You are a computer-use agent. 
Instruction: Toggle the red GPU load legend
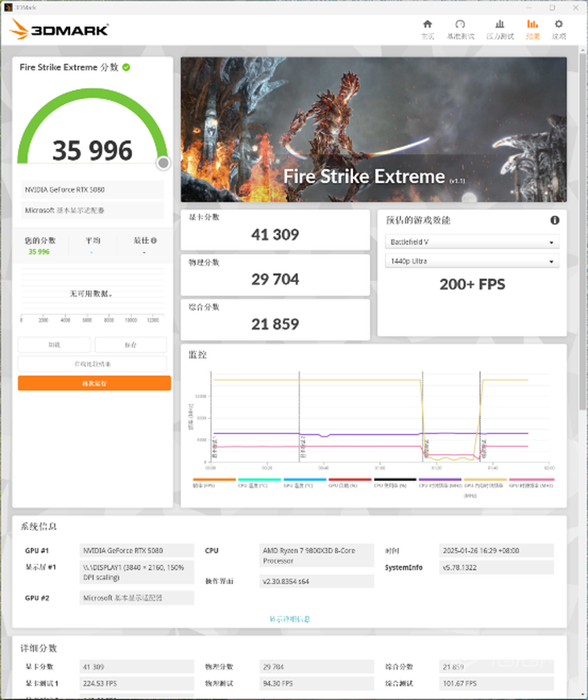(x=350, y=483)
